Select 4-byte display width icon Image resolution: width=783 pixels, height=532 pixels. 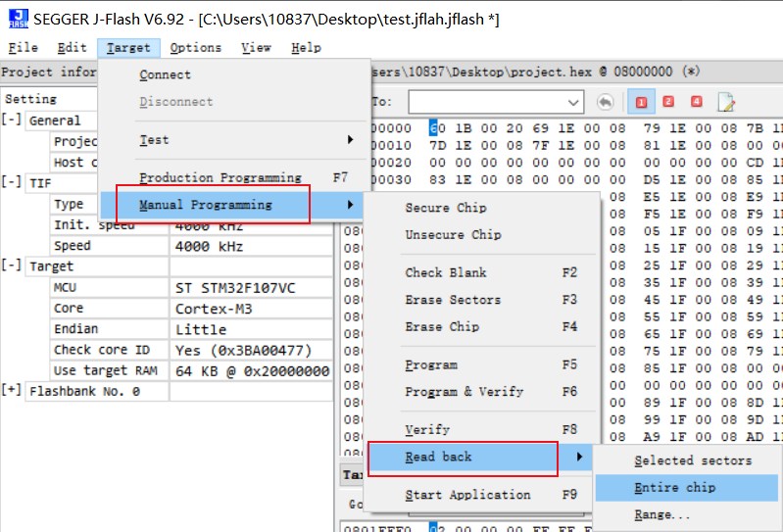(x=696, y=102)
